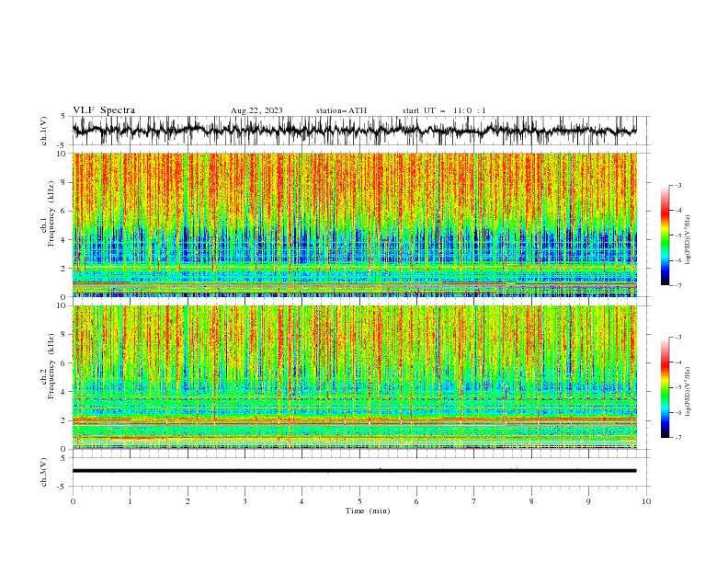Click the '-3' label on upper colorbar

(x=677, y=185)
